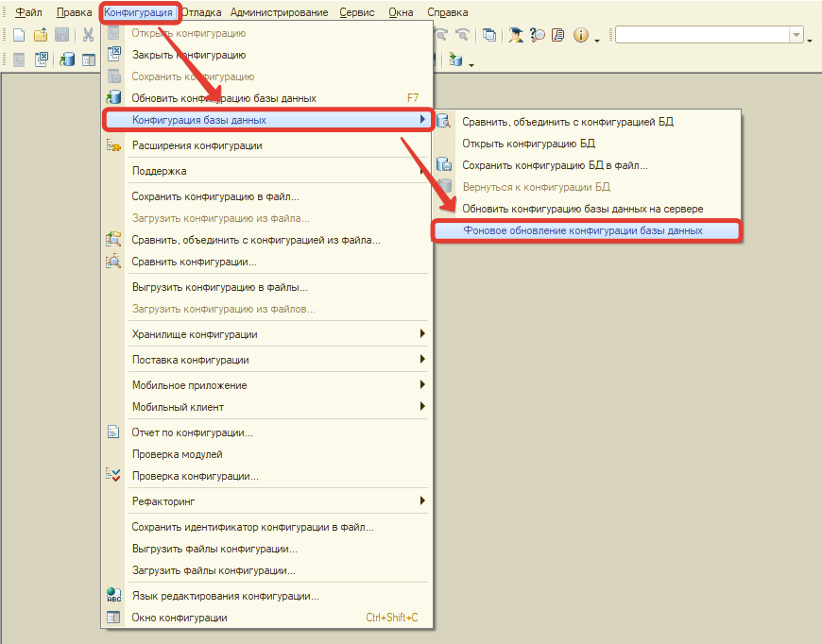822x644 pixels.
Task: Click the cascading Windows toolbar icon
Action: click(489, 35)
